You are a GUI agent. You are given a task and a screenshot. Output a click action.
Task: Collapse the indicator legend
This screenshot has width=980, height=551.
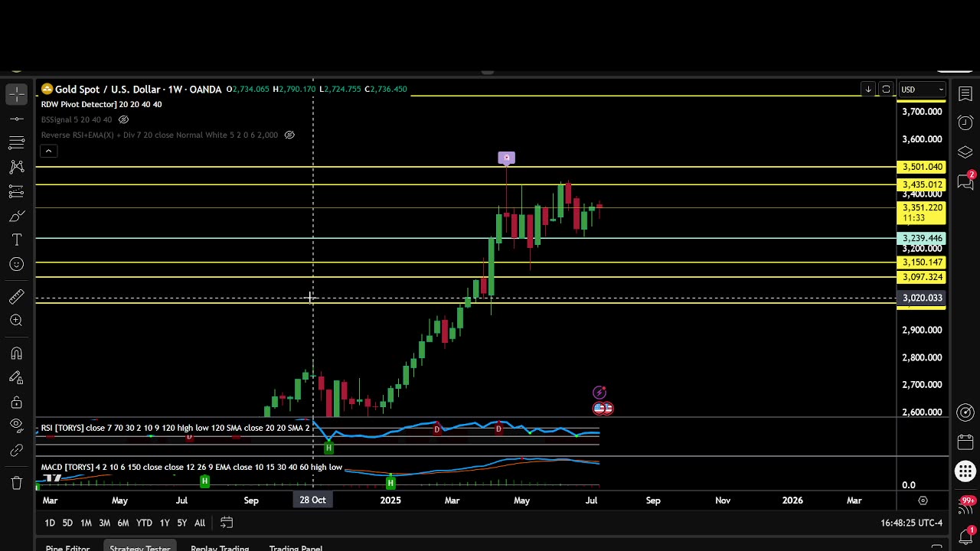pyautogui.click(x=48, y=151)
